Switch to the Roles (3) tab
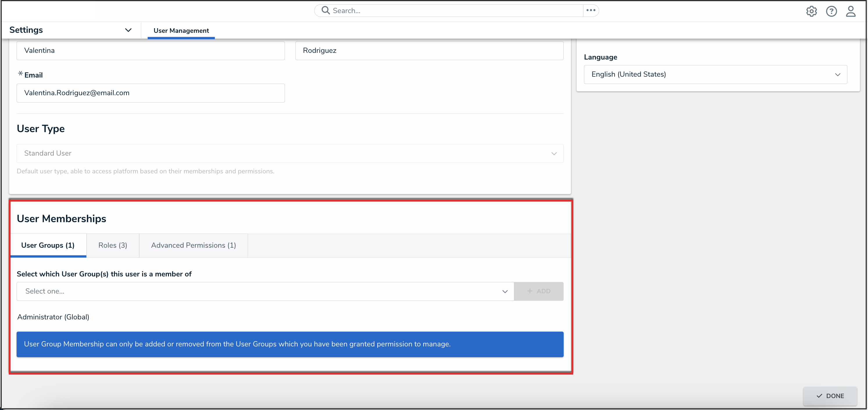Image resolution: width=868 pixels, height=410 pixels. click(112, 245)
